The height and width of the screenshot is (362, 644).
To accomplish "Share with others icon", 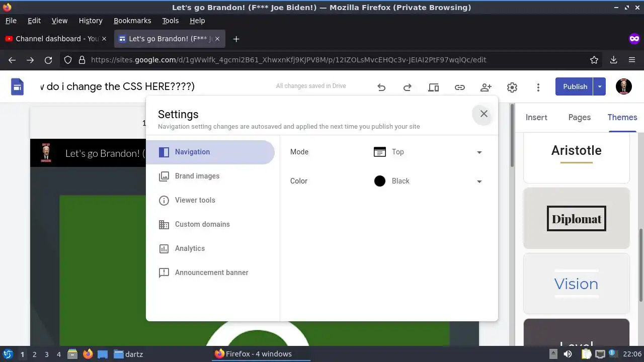I will (x=486, y=87).
